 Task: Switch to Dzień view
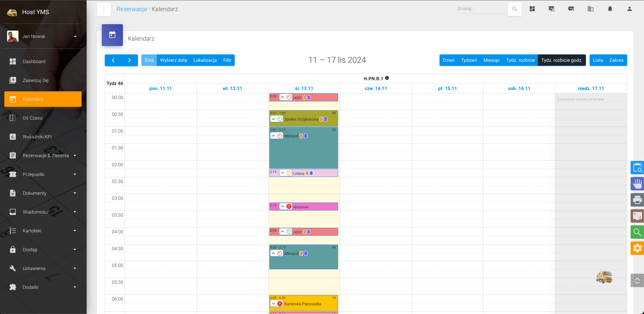(448, 60)
